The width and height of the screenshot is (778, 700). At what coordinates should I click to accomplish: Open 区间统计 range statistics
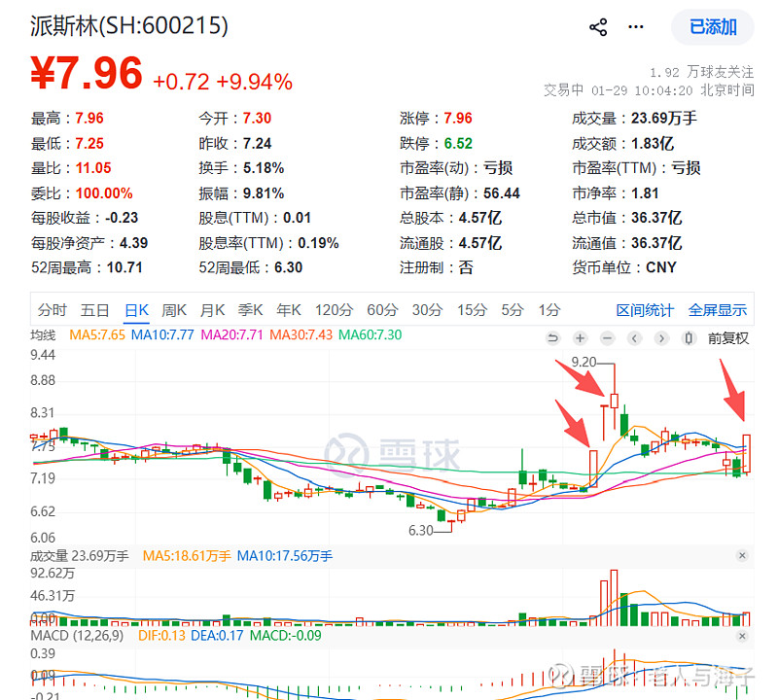tap(645, 310)
